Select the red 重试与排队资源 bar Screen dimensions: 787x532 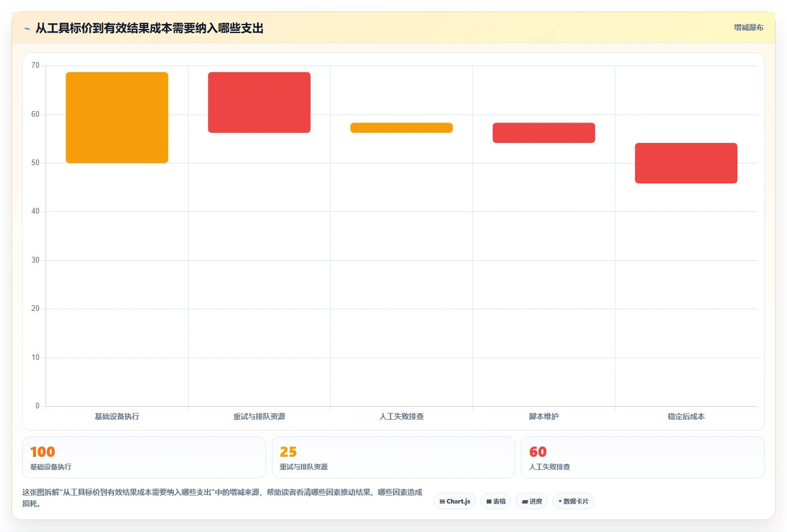click(259, 103)
